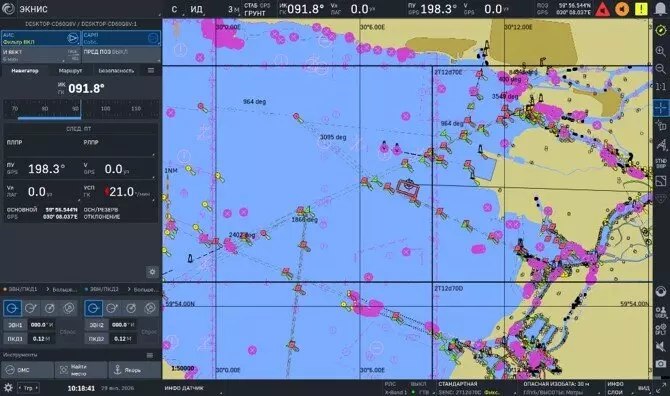Select EBL2 fourth mode icon

coord(150,308)
